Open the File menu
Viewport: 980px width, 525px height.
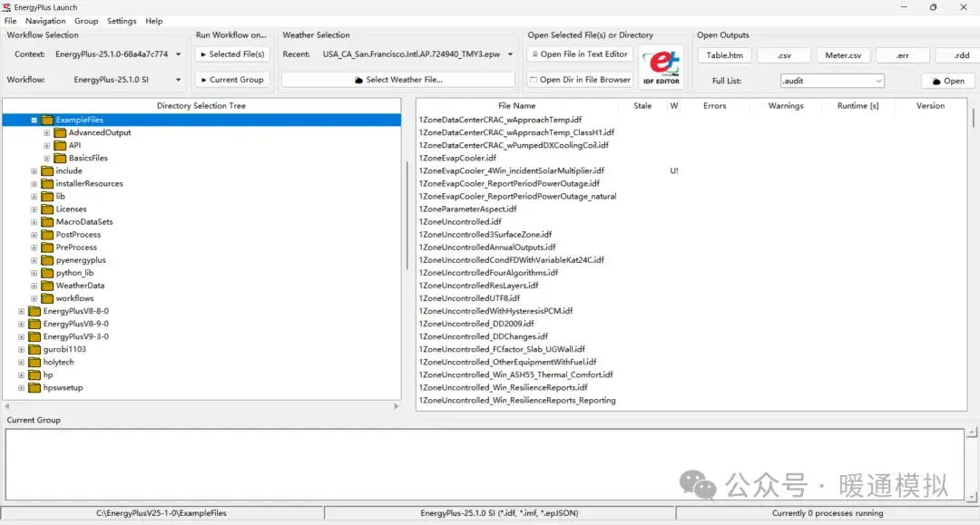pyautogui.click(x=11, y=21)
